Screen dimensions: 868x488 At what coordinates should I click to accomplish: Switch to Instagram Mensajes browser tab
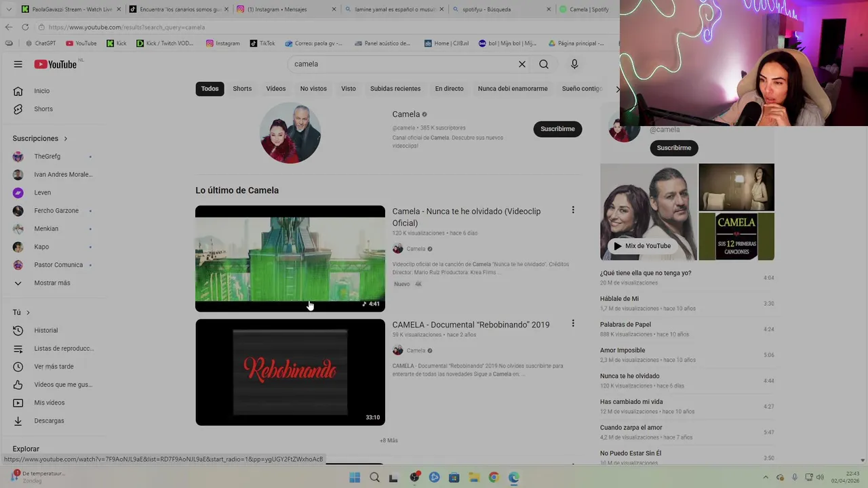285,9
